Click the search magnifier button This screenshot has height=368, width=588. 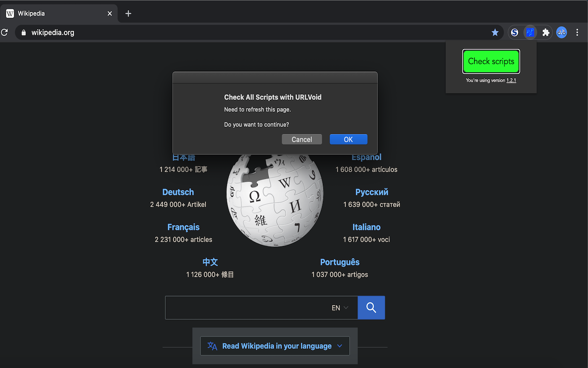(x=371, y=307)
